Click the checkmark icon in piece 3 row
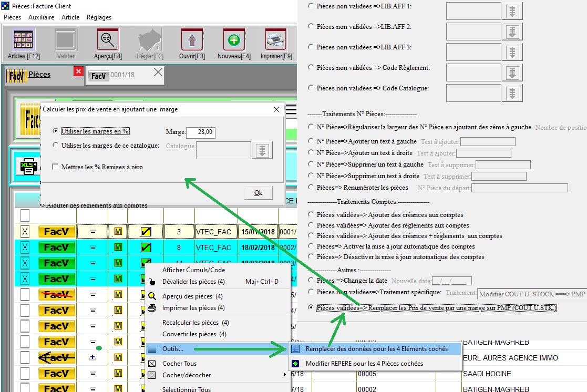The width and height of the screenshot is (587, 392). 146,231
